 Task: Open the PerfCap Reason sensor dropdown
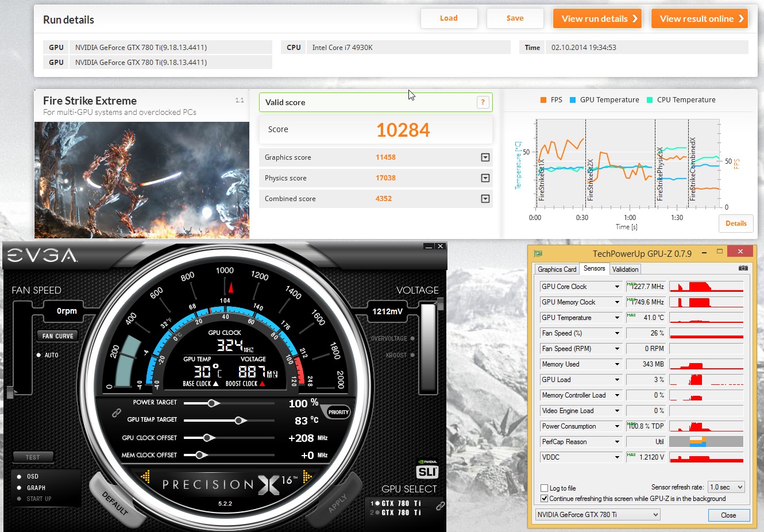(618, 442)
